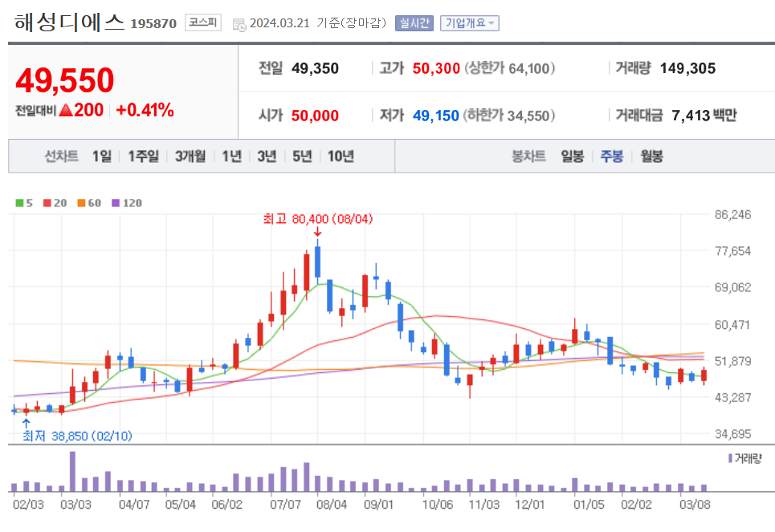Click the 상한가 64,100 text

510,68
